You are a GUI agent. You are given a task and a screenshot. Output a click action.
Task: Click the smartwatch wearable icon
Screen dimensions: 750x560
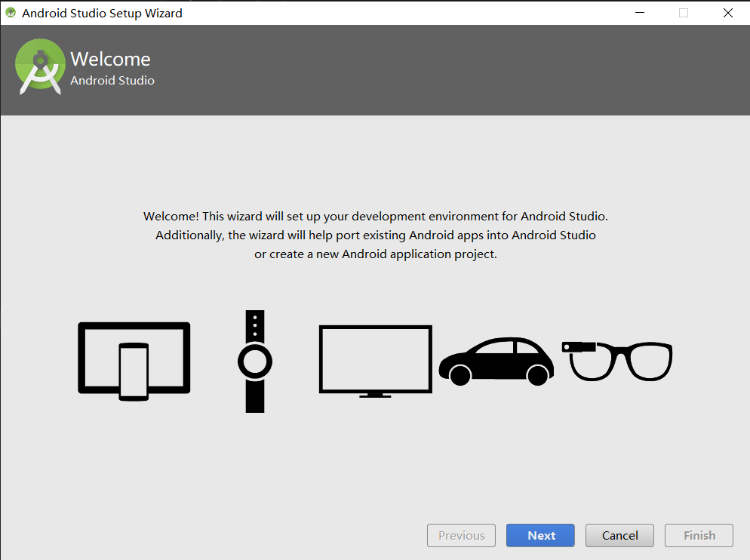255,362
